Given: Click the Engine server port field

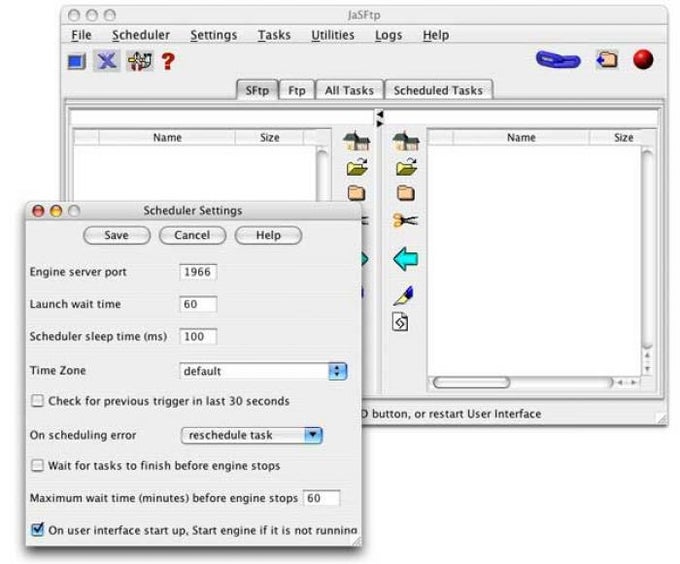Looking at the screenshot, I should (198, 272).
